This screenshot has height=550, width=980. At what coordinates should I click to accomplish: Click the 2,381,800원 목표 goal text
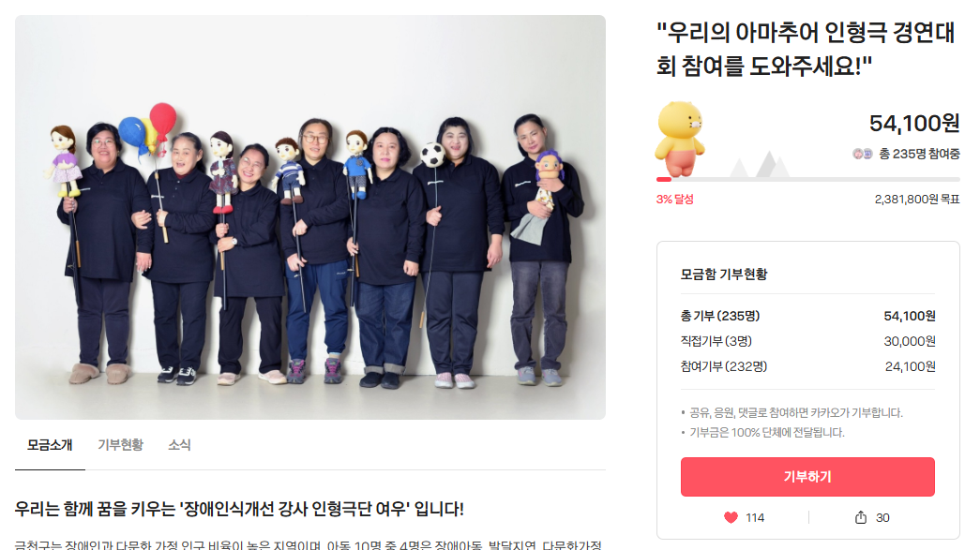click(x=917, y=200)
